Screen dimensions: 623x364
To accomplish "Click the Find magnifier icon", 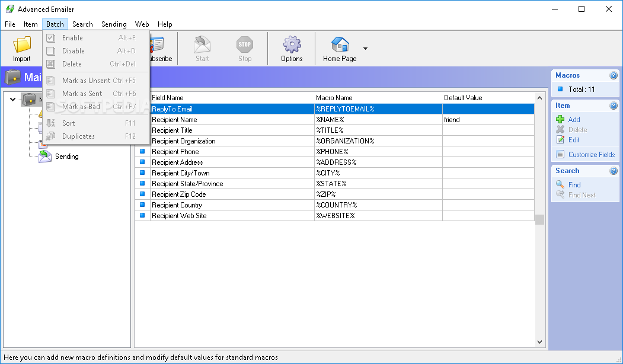I will coord(560,184).
